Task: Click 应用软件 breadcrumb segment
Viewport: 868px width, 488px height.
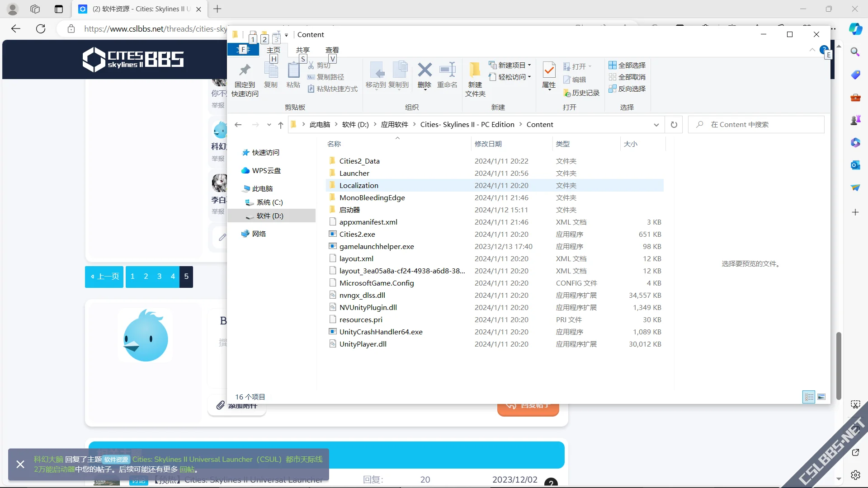Action: click(x=394, y=125)
